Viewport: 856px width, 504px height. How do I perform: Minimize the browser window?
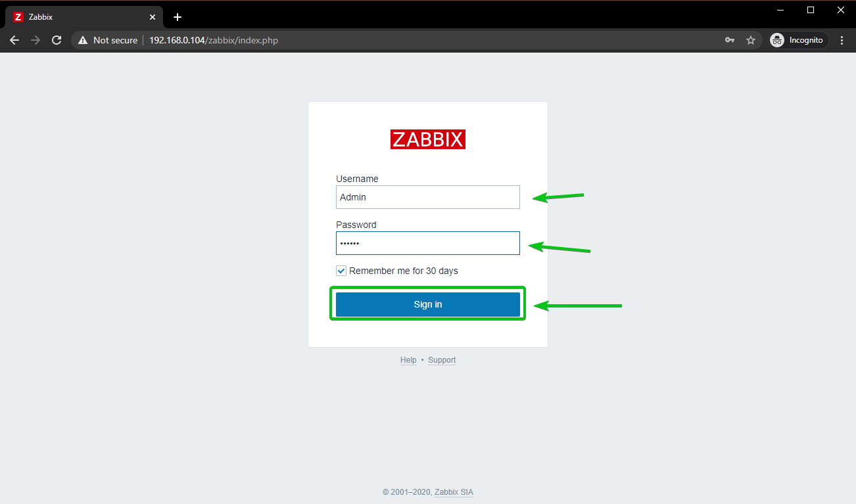point(780,10)
